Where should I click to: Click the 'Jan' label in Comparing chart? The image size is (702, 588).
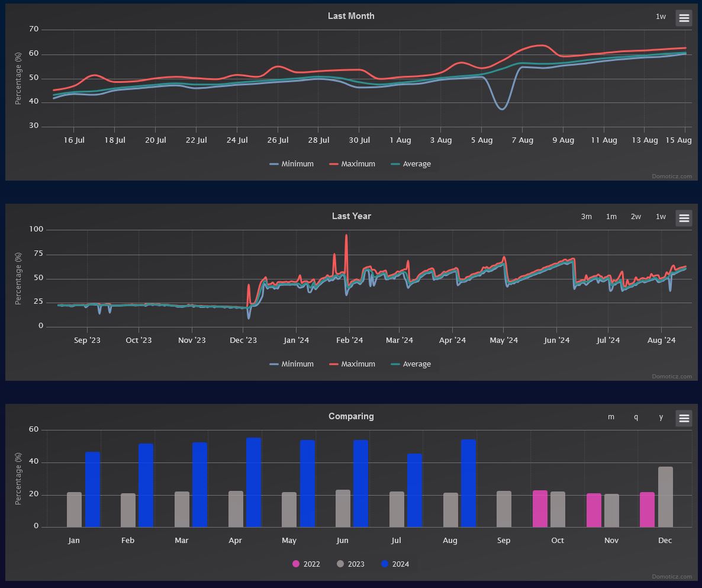point(74,541)
